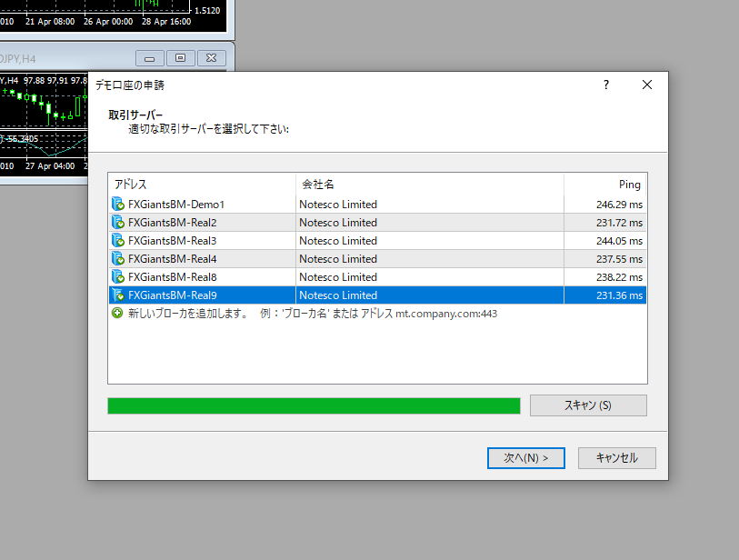
Task: Click Notesco Limited in the Real9 row
Action: pyautogui.click(x=338, y=295)
